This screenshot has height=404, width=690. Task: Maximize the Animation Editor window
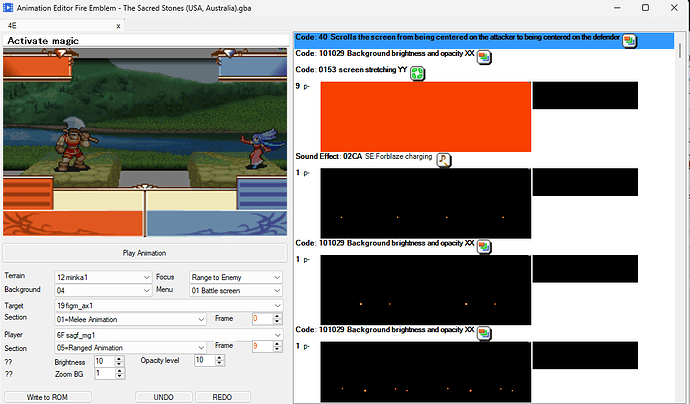click(645, 8)
